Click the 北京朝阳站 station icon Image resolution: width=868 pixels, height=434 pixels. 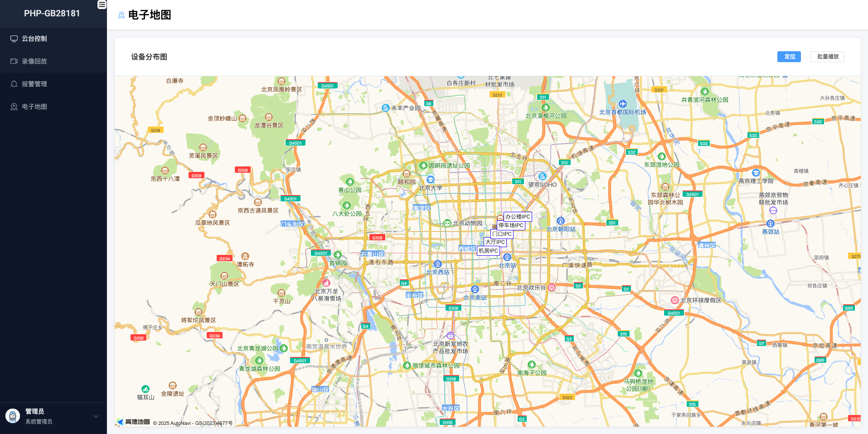coord(561,221)
